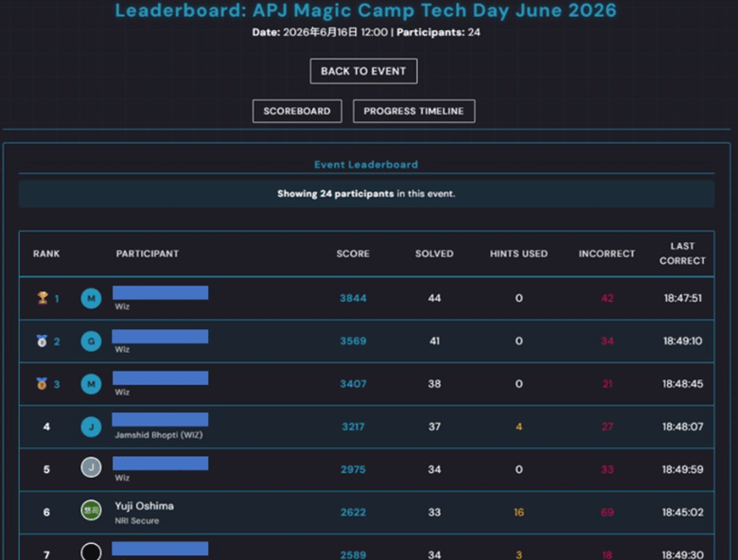Image resolution: width=738 pixels, height=560 pixels.
Task: Click the SCORE column header
Action: coord(353,254)
